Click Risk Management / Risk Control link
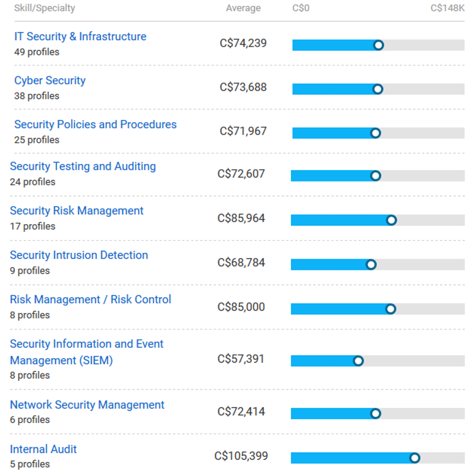 coord(90,300)
